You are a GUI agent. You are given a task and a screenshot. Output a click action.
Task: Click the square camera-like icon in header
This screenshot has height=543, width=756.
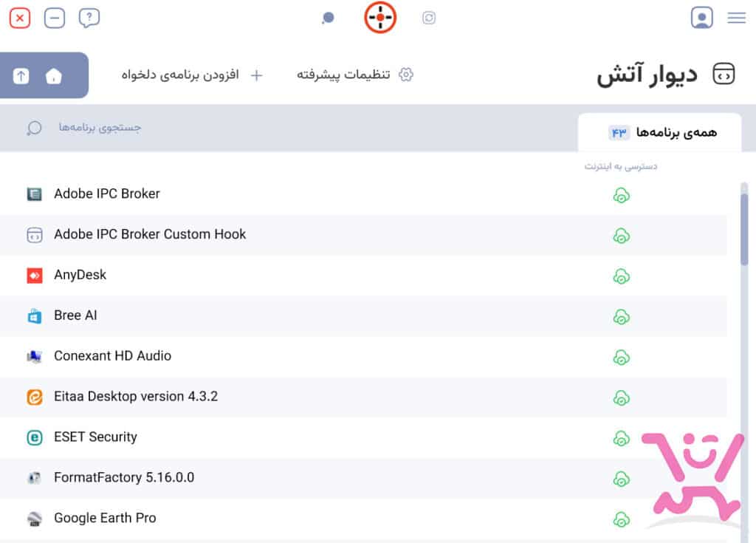coord(429,18)
